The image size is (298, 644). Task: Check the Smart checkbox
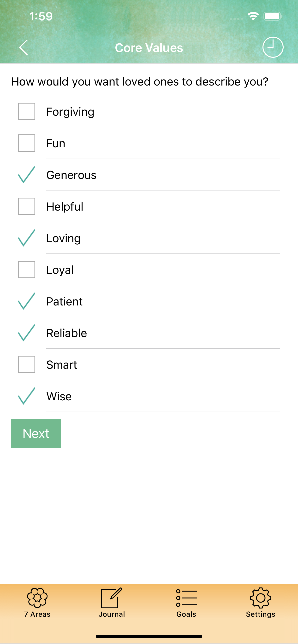(x=26, y=364)
